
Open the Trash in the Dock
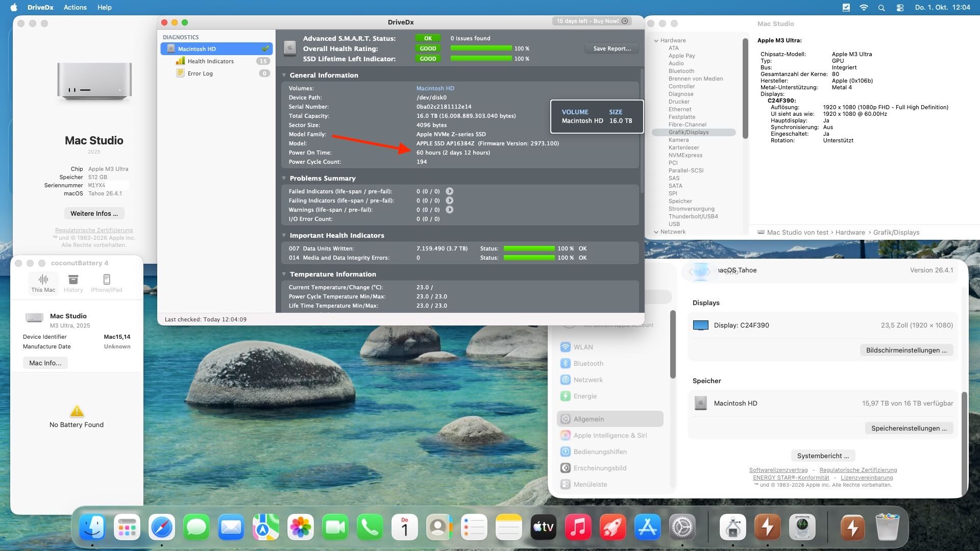coord(887,527)
